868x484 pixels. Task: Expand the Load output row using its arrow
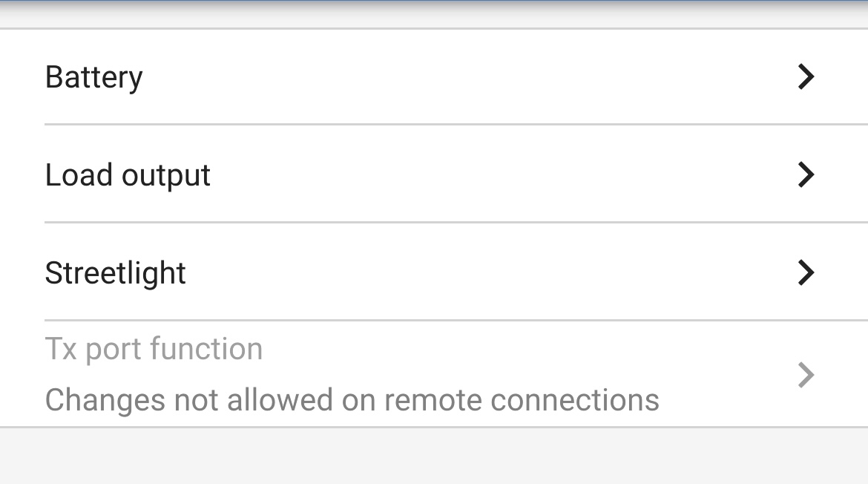pos(806,174)
